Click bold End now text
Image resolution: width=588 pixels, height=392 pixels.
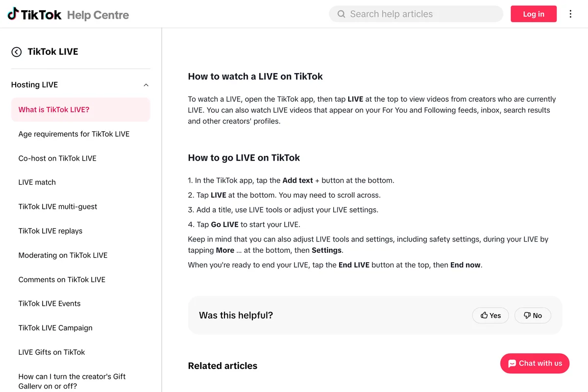click(465, 265)
